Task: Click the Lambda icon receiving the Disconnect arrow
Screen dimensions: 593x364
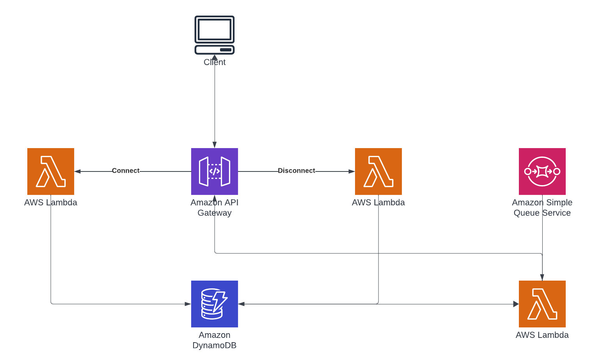Action: (x=378, y=171)
